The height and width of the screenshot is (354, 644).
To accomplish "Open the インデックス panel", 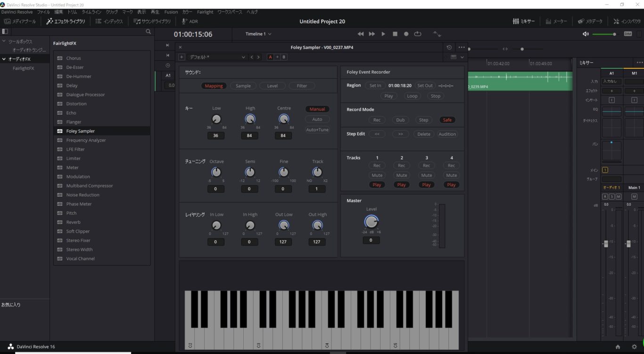I will (x=109, y=21).
